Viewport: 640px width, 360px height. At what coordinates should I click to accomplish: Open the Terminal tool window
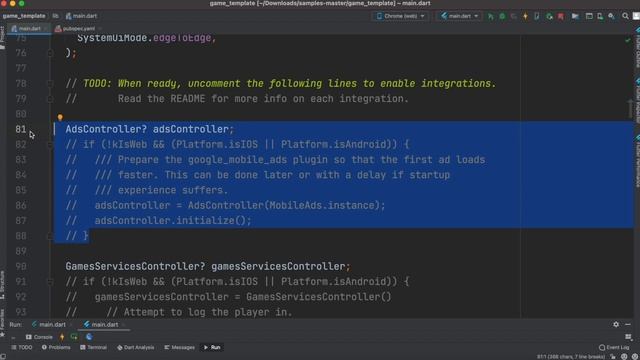coord(93,348)
